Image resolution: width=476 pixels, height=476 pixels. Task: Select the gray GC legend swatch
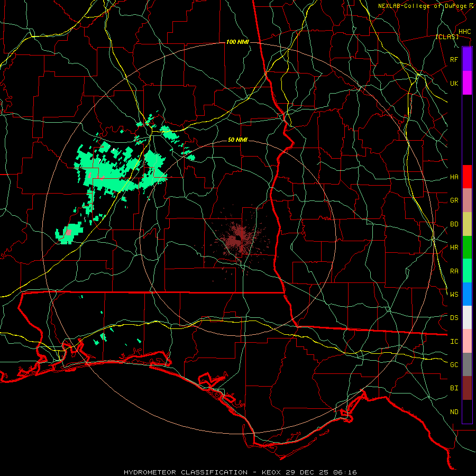(467, 364)
